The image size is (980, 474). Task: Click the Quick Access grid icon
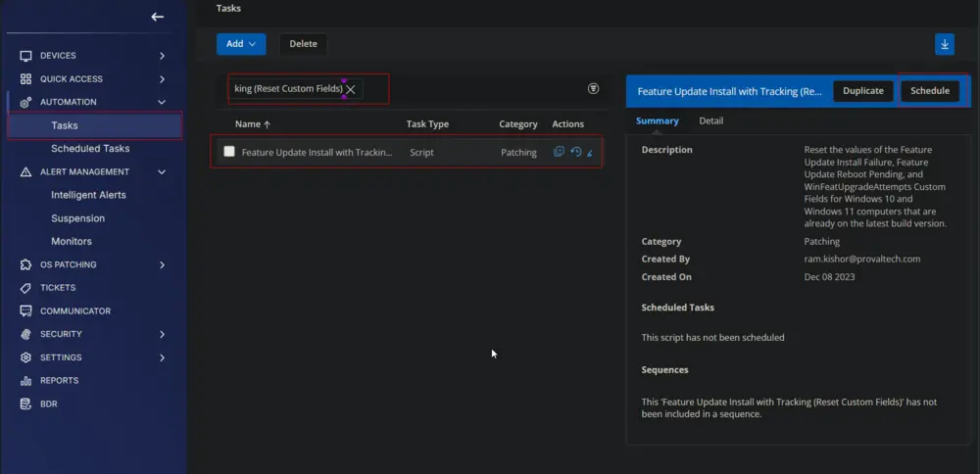pyautogui.click(x=25, y=78)
